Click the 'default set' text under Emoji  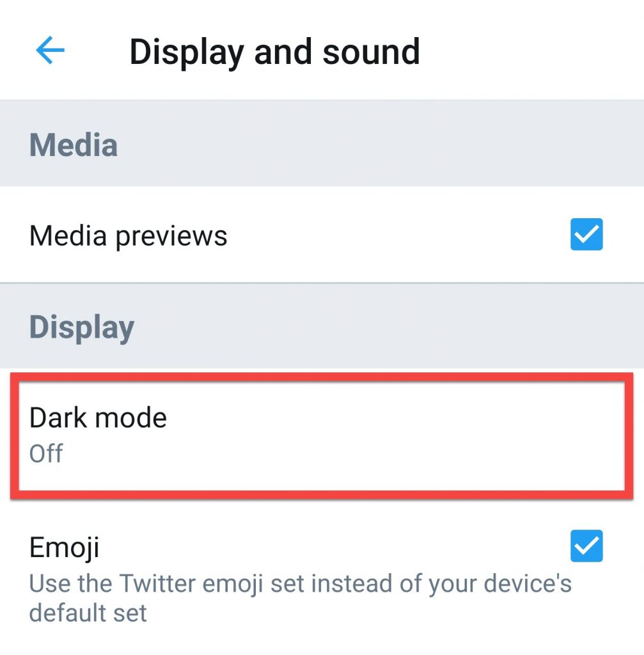(88, 612)
